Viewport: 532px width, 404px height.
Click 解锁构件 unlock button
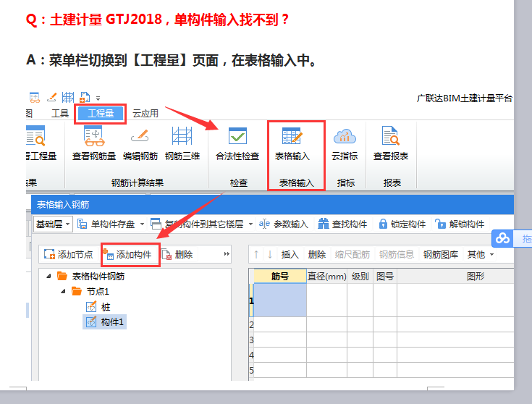[x=460, y=224]
